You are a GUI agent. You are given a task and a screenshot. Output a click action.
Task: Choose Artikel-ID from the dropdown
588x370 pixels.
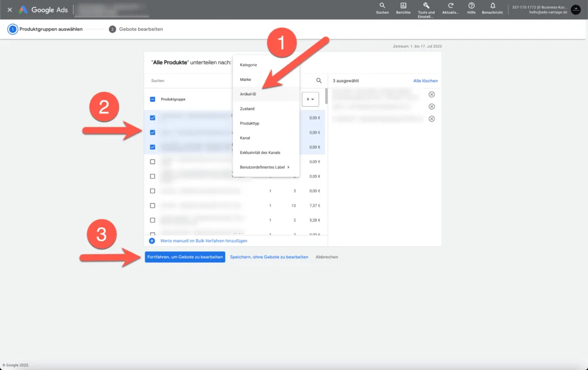coord(266,94)
